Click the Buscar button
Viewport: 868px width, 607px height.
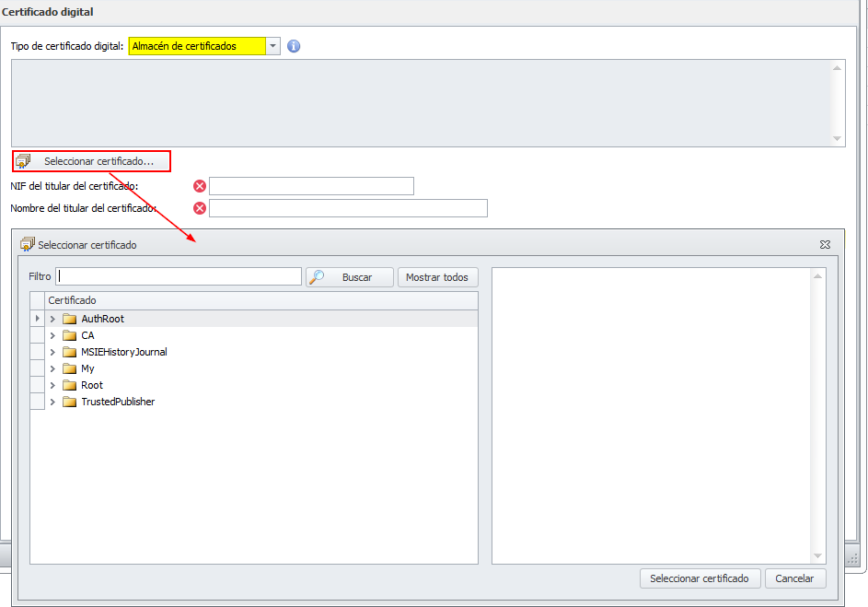coord(349,277)
